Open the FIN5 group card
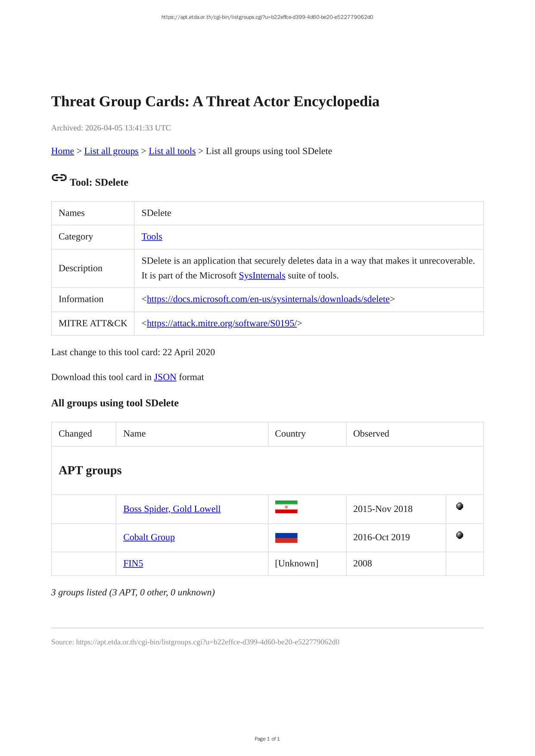The width and height of the screenshot is (535, 756). click(x=133, y=564)
